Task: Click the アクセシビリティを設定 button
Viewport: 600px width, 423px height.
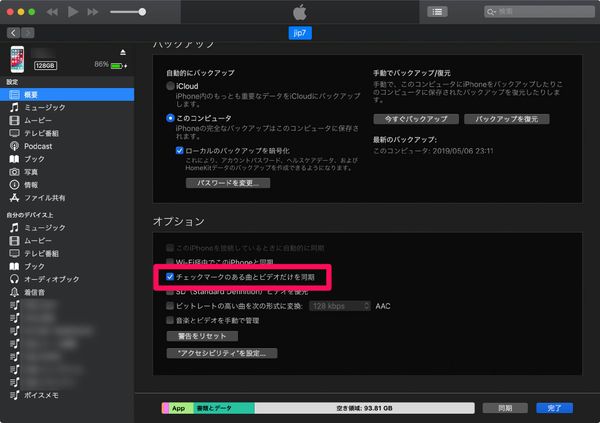Action: coord(222,353)
